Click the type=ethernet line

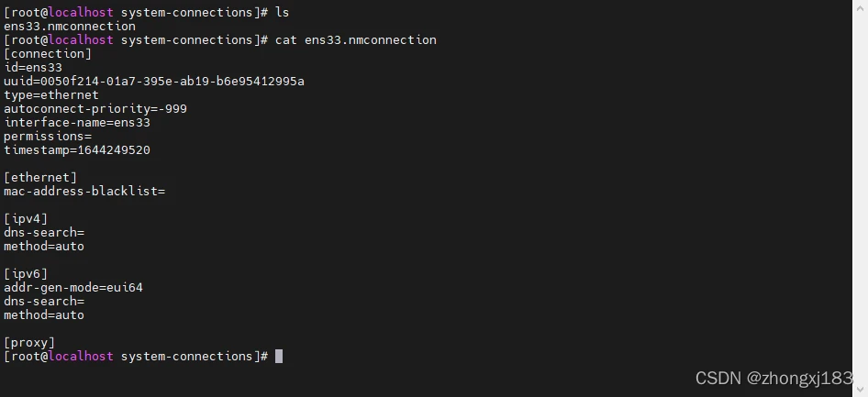pos(51,95)
